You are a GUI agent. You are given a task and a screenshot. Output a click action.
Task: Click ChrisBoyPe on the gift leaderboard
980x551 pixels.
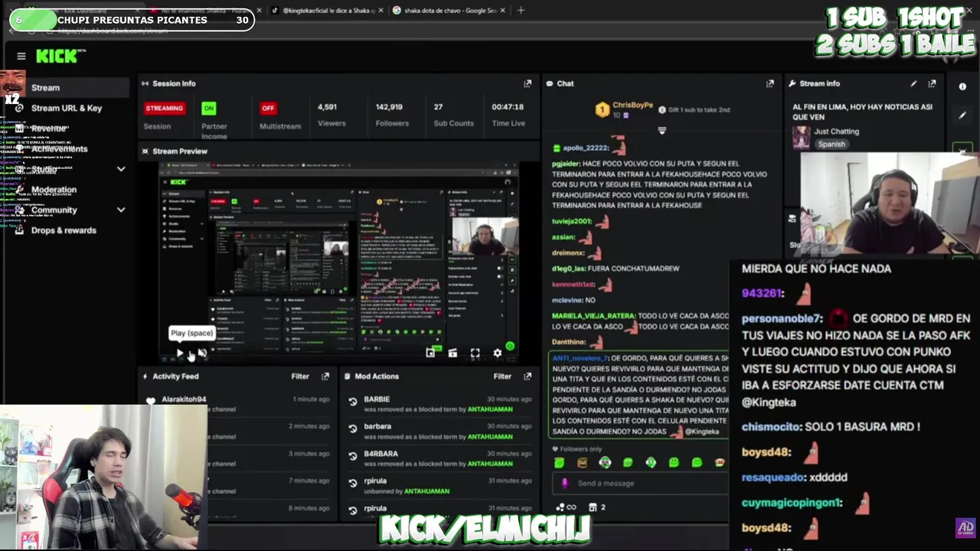pyautogui.click(x=632, y=106)
